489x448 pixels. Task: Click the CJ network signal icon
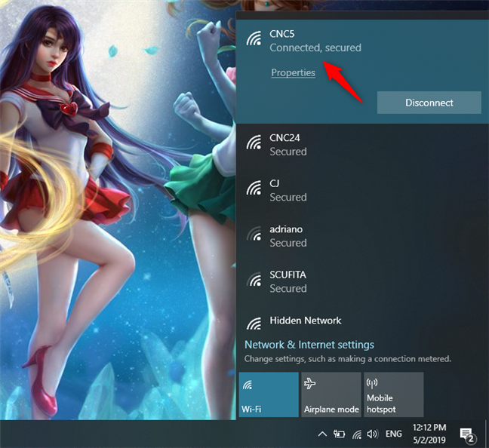pyautogui.click(x=254, y=188)
